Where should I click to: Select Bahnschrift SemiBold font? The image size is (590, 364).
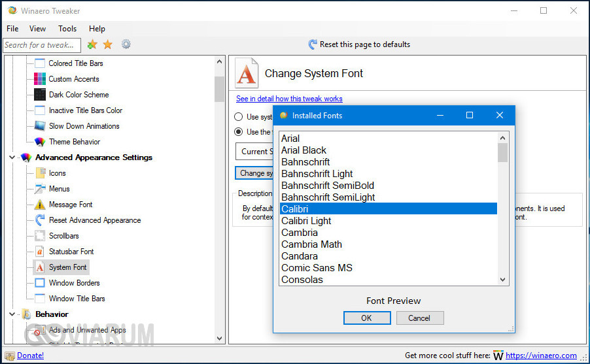point(389,186)
